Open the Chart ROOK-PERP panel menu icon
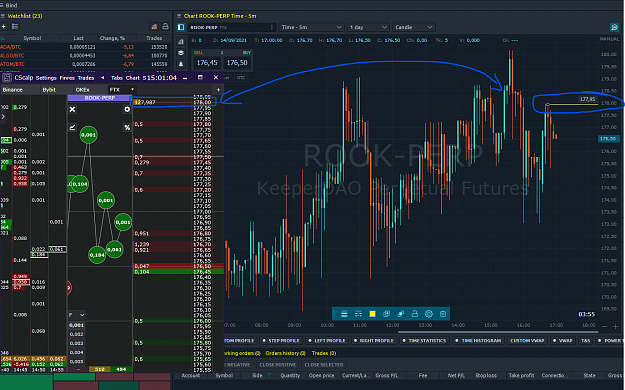Screen dimensions: 625x390 pos(179,16)
